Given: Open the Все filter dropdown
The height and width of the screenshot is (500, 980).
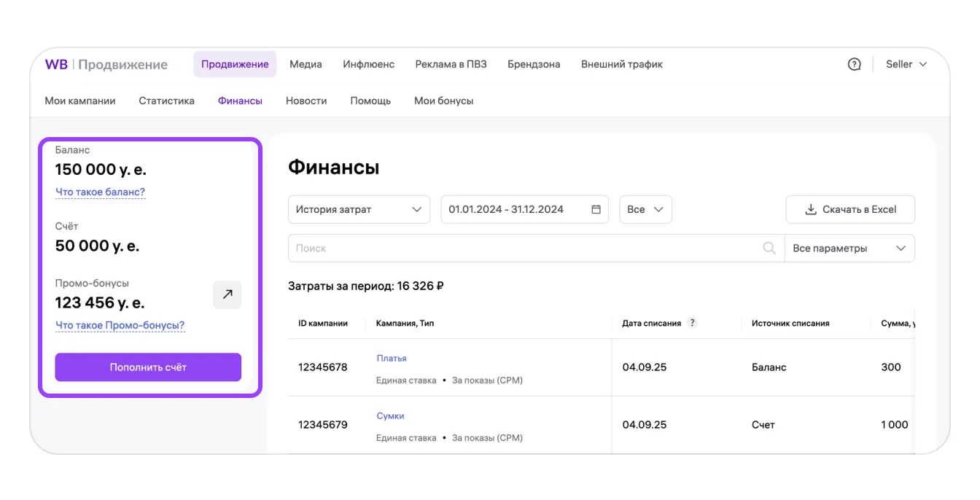Looking at the screenshot, I should click(x=645, y=209).
